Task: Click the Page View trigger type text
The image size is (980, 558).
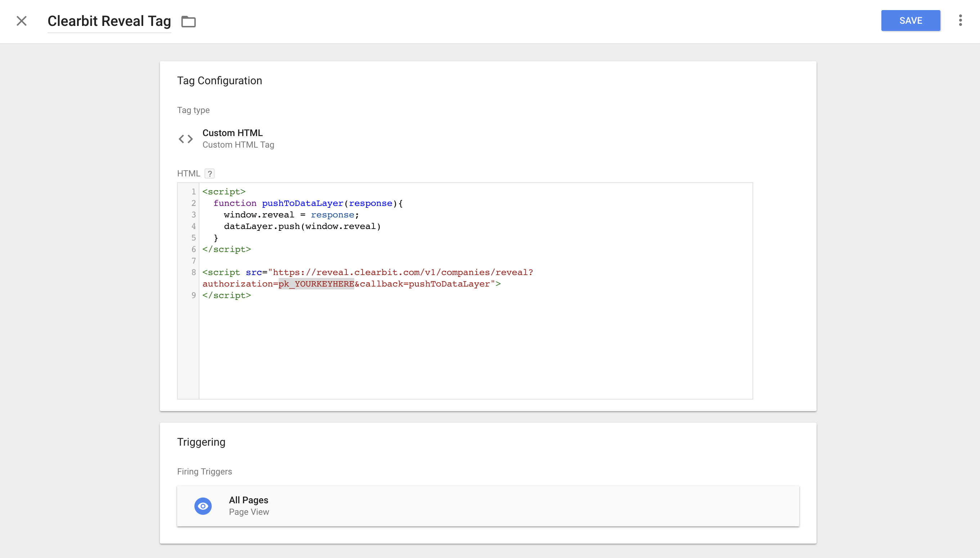Action: click(x=249, y=512)
